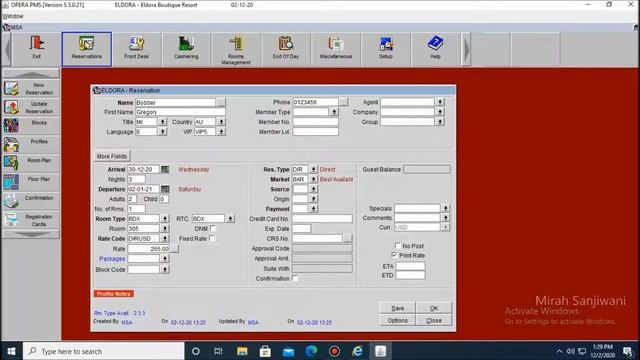Screen dimensions: 640x360
Task: Open Confirmation in the sidebar
Action: tap(31, 201)
